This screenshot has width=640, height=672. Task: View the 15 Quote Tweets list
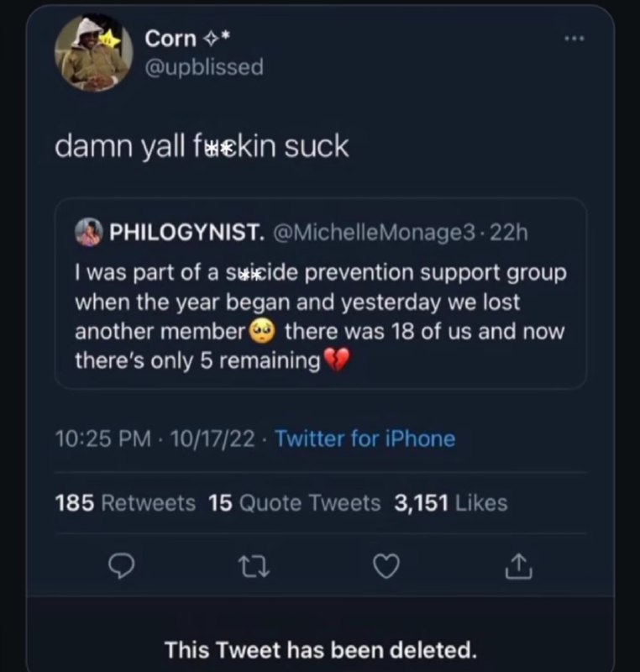pyautogui.click(x=295, y=502)
